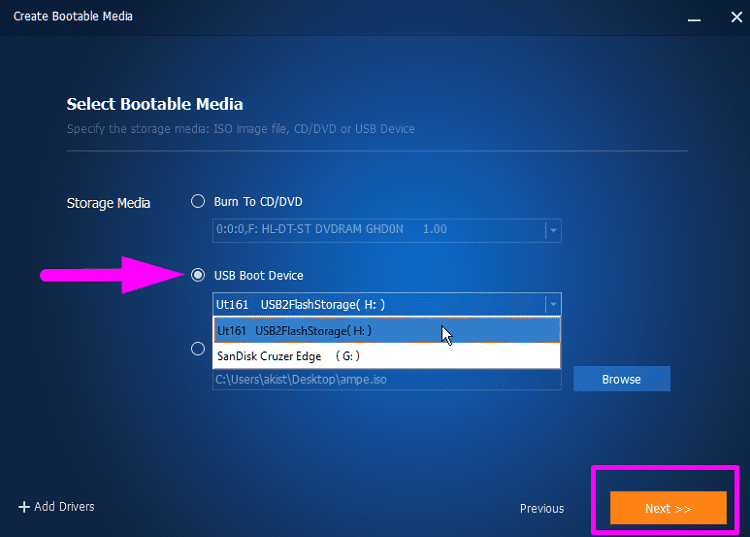Image resolution: width=750 pixels, height=537 pixels.
Task: Select the USB Boot Device radio button
Action: click(x=198, y=275)
